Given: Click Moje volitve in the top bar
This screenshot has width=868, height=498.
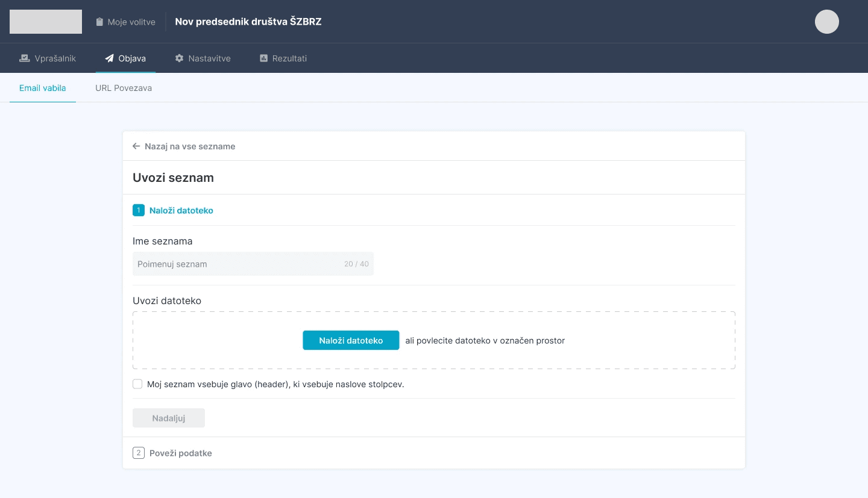Looking at the screenshot, I should 131,21.
